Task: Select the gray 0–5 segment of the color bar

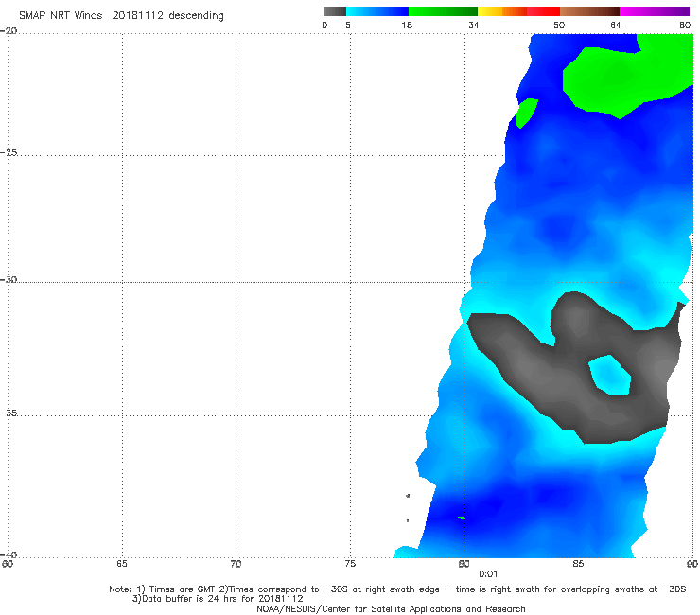Action: 335,11
